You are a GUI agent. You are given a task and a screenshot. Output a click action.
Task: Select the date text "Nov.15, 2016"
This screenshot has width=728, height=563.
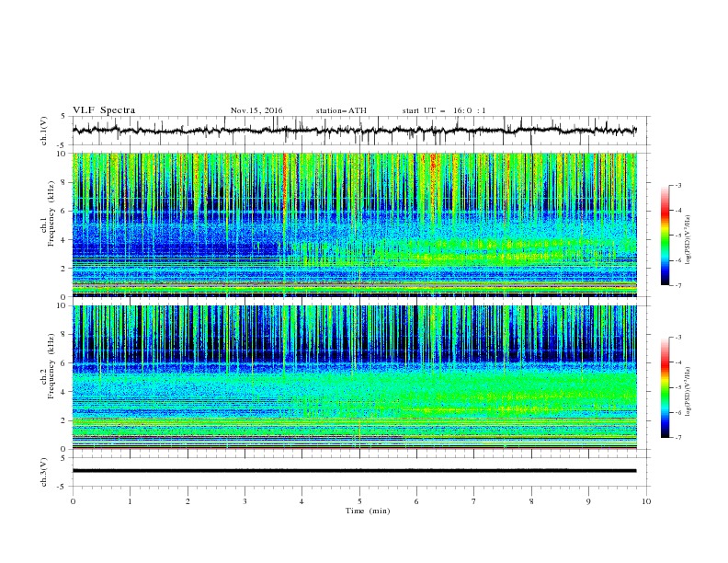tap(256, 110)
